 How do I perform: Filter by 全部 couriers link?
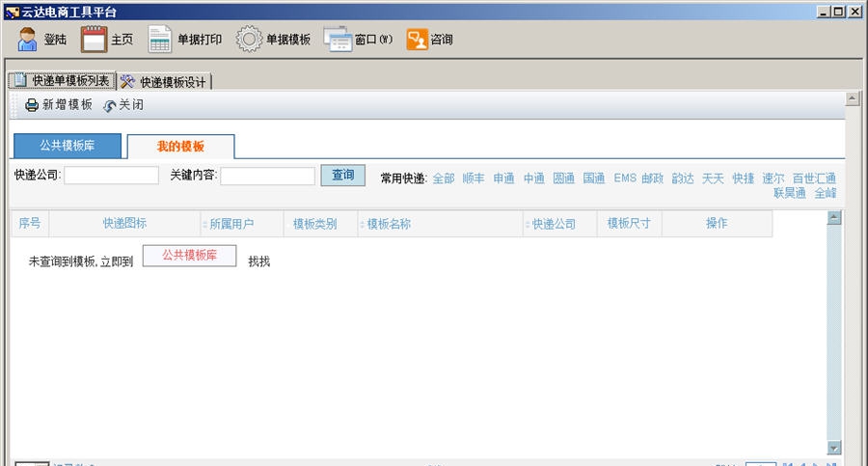coord(444,178)
